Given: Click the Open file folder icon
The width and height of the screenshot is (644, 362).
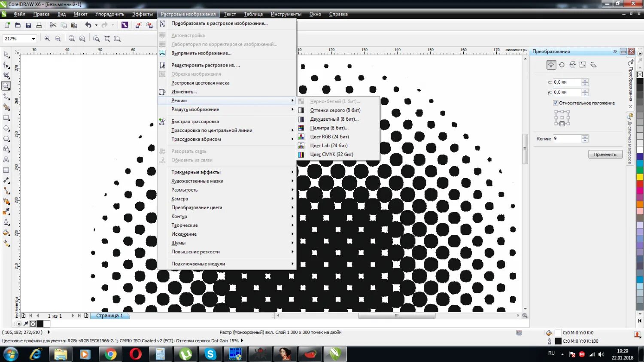Looking at the screenshot, I should (18, 25).
